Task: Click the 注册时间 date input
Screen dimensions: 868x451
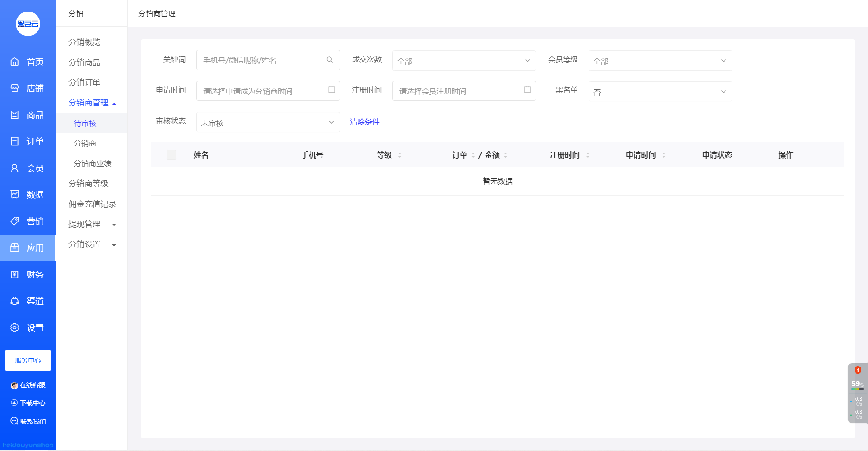Action: click(464, 91)
